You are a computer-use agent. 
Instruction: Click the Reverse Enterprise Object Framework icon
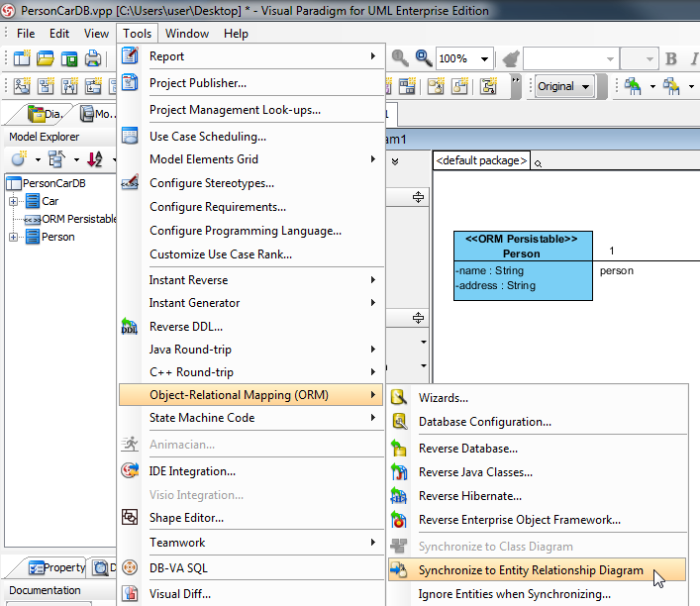(x=399, y=520)
